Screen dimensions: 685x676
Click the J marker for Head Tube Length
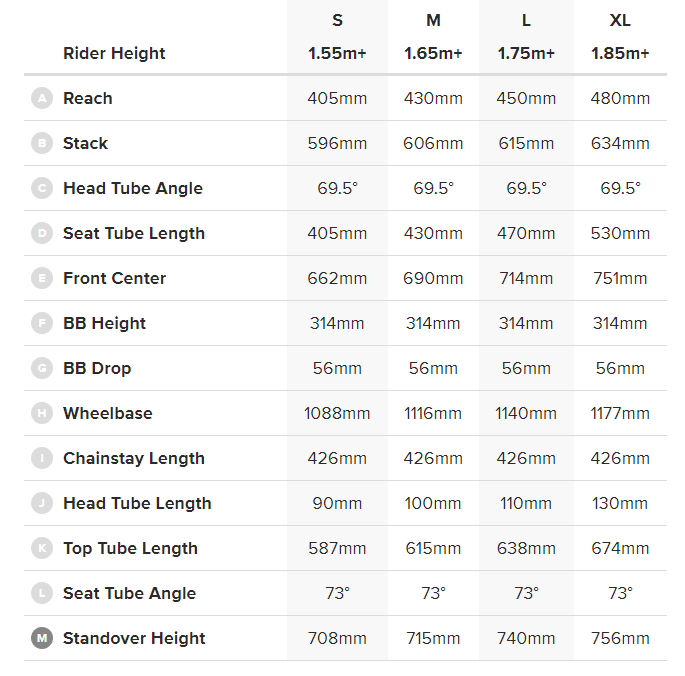tap(42, 503)
